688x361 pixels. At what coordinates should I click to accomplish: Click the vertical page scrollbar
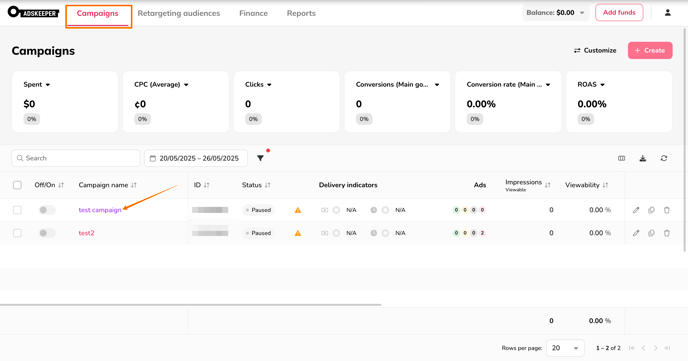685,140
